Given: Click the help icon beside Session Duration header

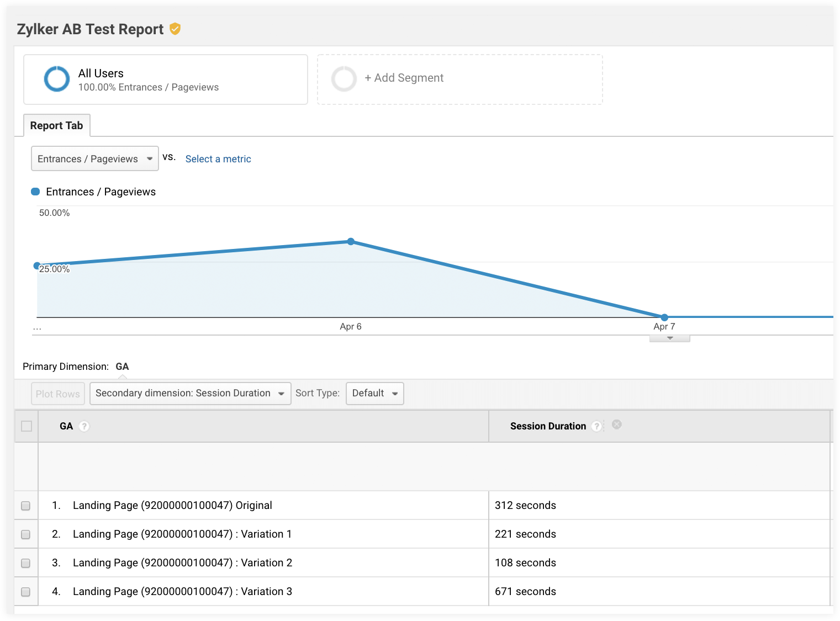Looking at the screenshot, I should (x=596, y=426).
